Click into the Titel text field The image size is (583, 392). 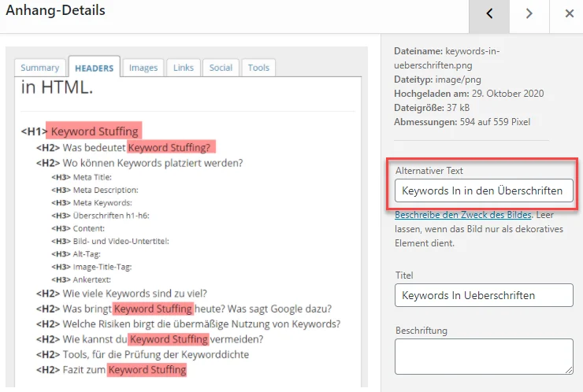(x=483, y=295)
